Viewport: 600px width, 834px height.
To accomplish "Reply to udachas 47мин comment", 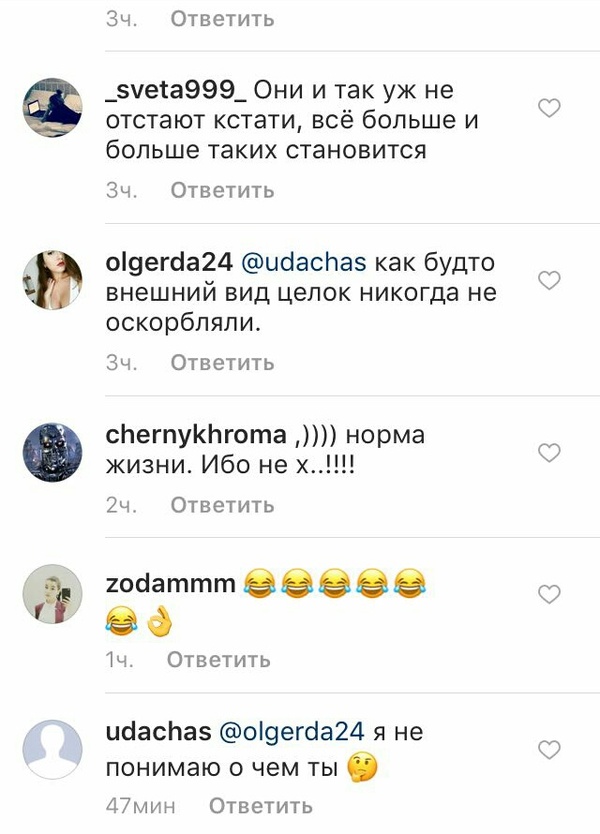I will (261, 806).
